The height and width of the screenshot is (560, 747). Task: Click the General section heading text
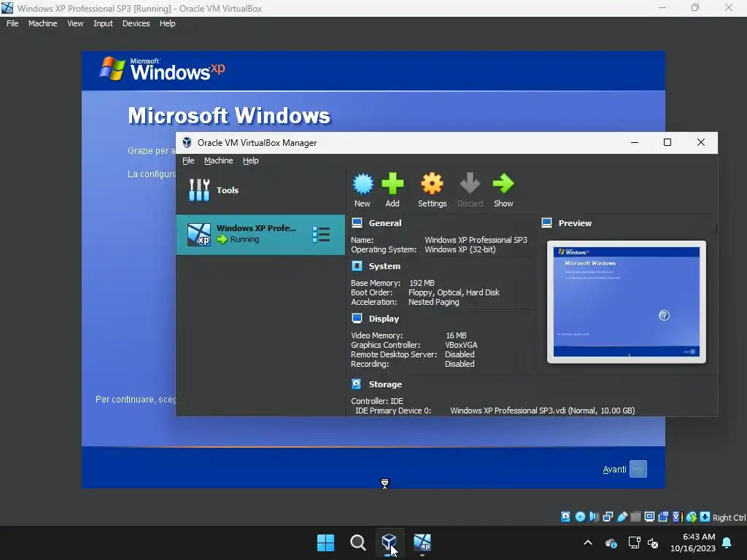coord(385,223)
